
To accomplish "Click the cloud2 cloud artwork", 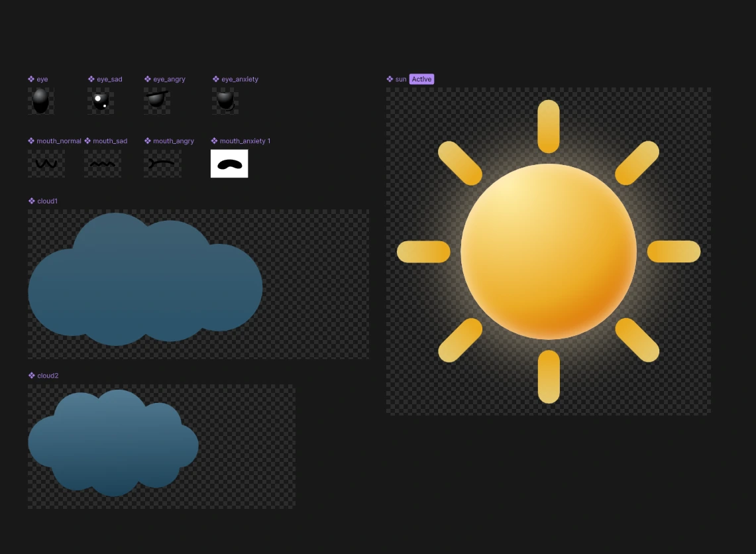I will (x=113, y=443).
